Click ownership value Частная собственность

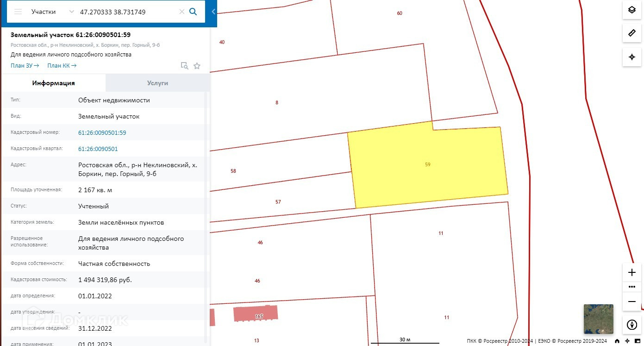pos(114,264)
